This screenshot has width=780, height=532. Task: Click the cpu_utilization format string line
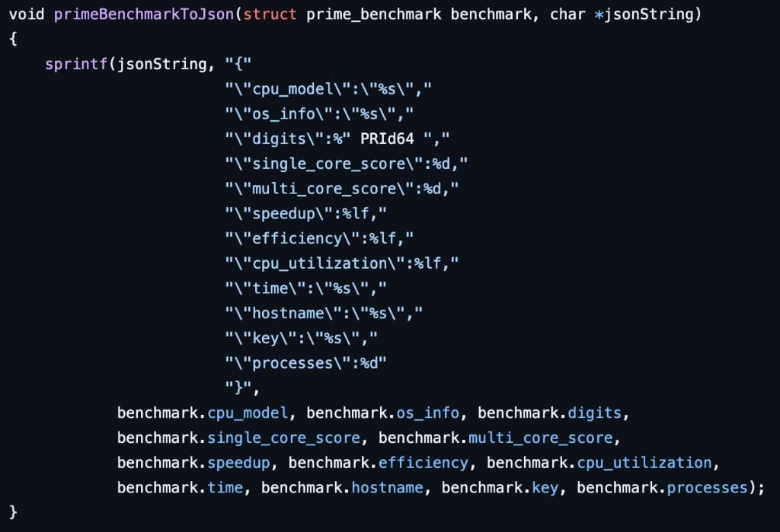(x=342, y=263)
